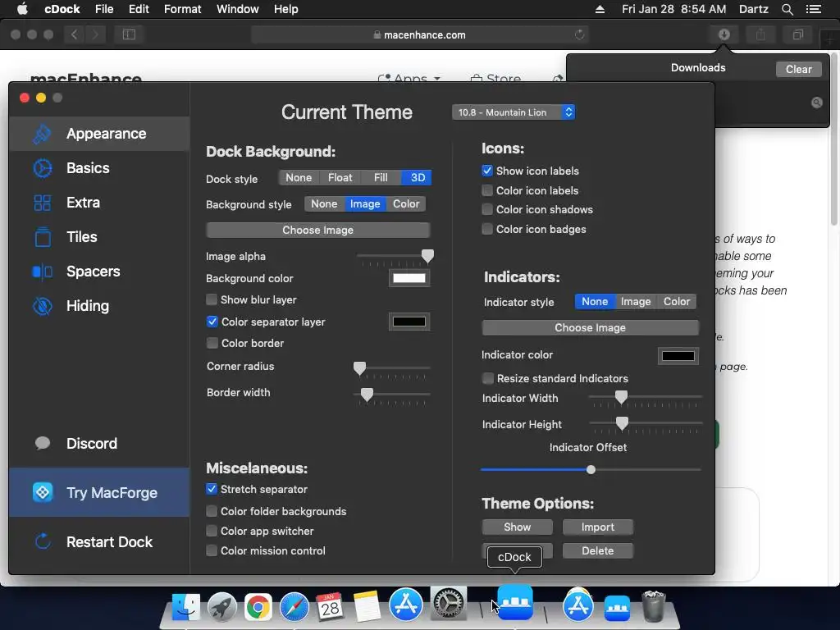The width and height of the screenshot is (840, 630).
Task: Set Dock style to Float
Action: click(x=340, y=178)
